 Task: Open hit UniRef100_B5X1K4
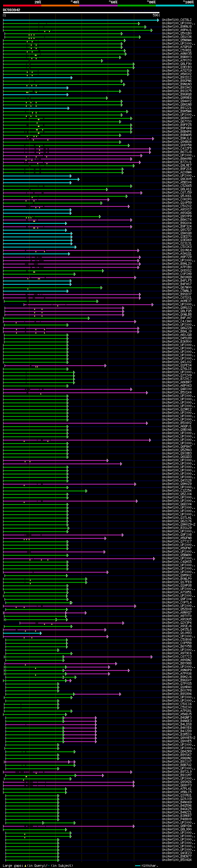point(177,393)
